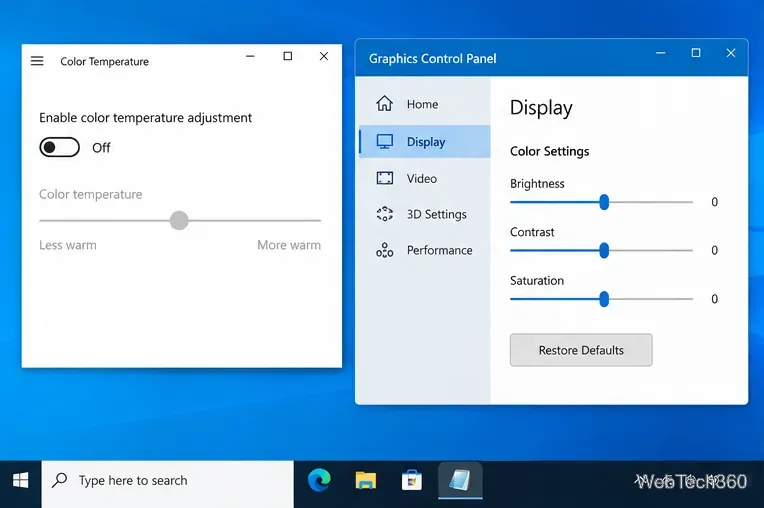
Task: Click the Color temperature slider thumb
Action: 179,220
